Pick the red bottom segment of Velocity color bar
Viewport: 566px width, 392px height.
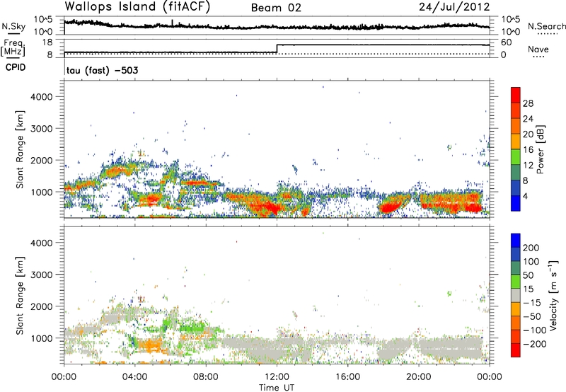(516, 350)
